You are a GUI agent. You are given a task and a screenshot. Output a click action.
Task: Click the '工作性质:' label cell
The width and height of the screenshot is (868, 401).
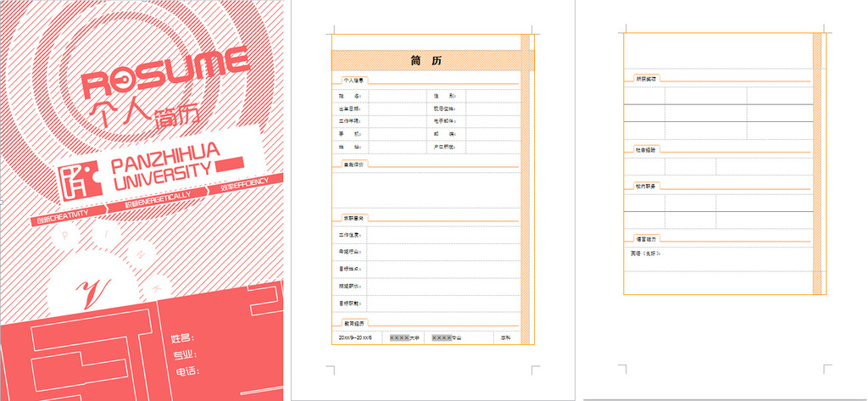(x=350, y=236)
